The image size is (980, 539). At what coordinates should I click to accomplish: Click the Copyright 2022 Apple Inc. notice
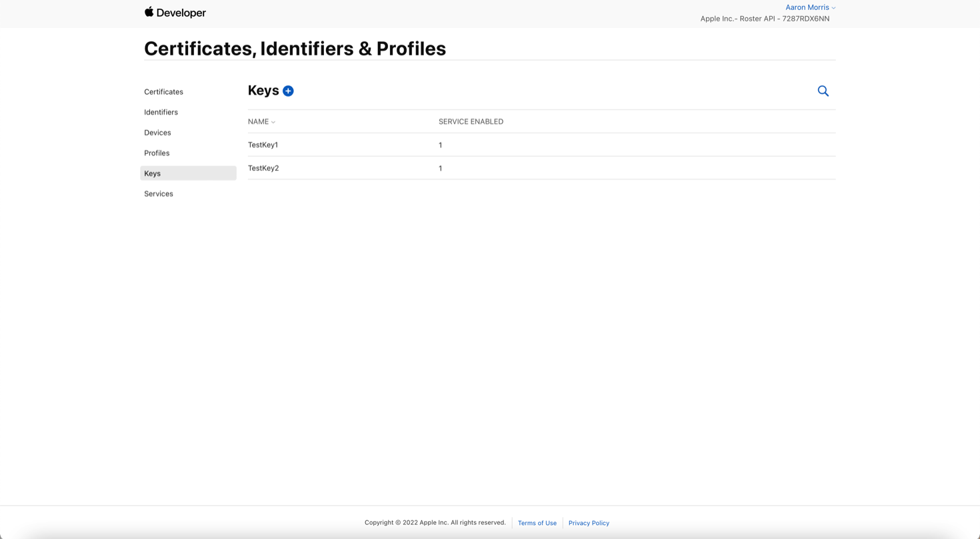point(435,522)
